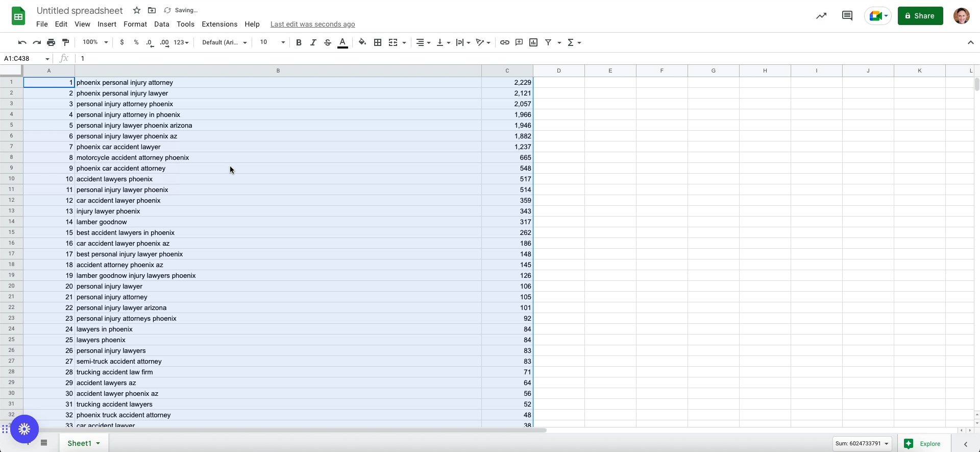Open the Sum quick stats dropdown
This screenshot has width=980, height=452.
point(862,443)
